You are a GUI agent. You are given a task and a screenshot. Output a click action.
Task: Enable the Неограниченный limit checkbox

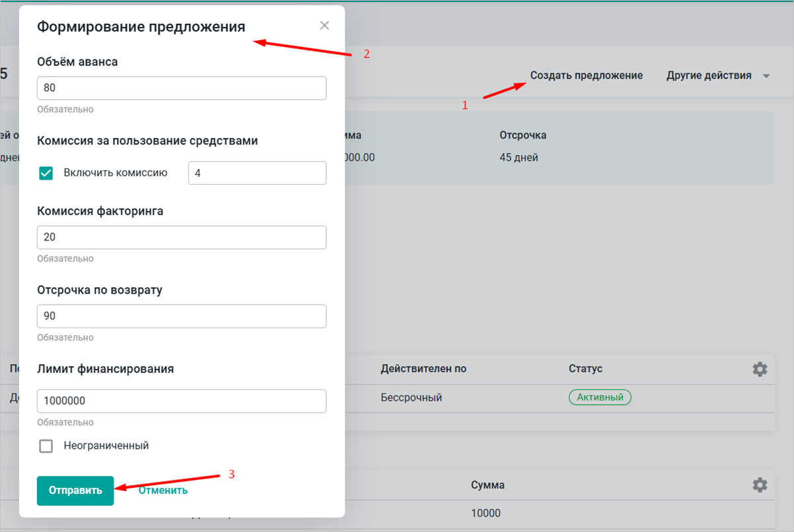click(46, 446)
